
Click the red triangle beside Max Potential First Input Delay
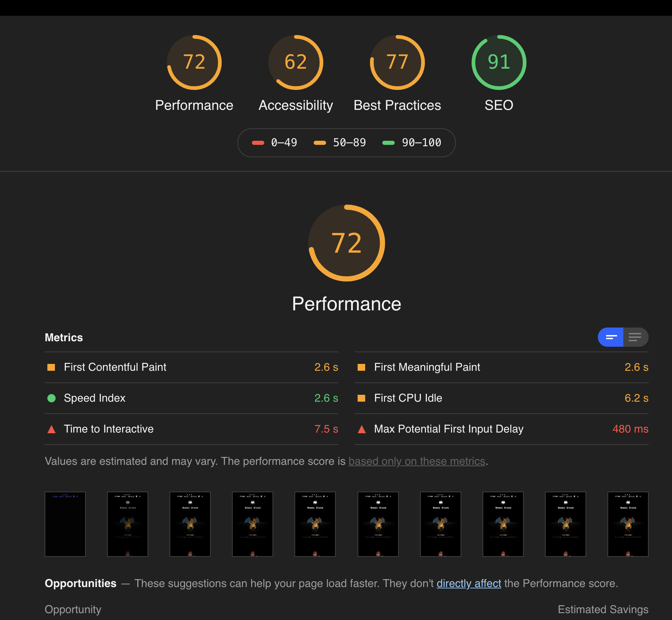point(362,429)
